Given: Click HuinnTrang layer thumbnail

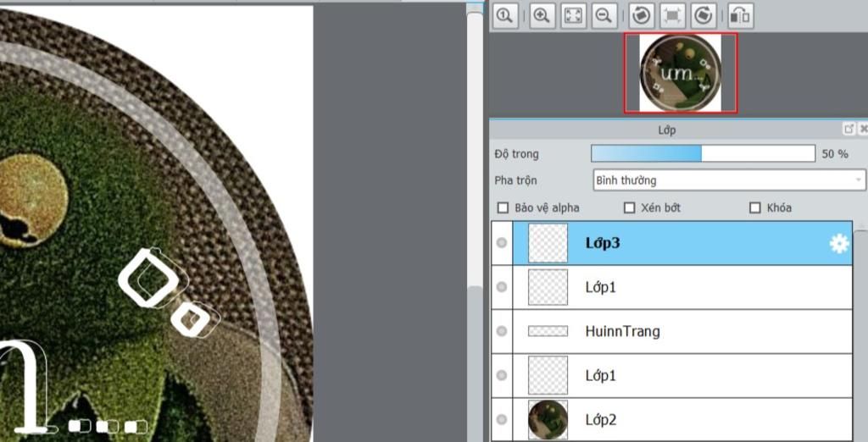Looking at the screenshot, I should click(548, 331).
